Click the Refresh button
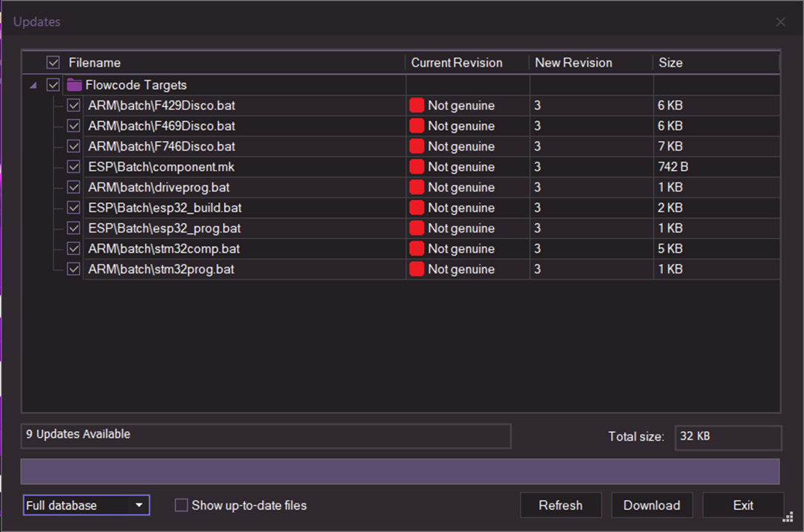 point(560,505)
